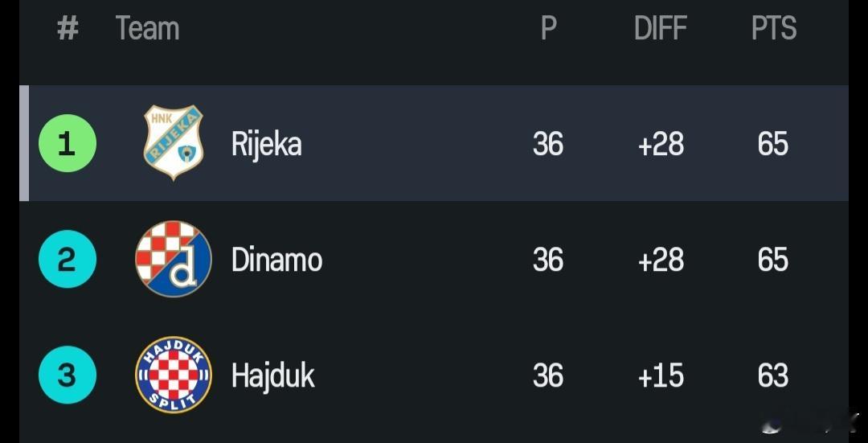Image resolution: width=868 pixels, height=443 pixels.
Task: Open the Hajduk team name
Action: pyautogui.click(x=273, y=376)
